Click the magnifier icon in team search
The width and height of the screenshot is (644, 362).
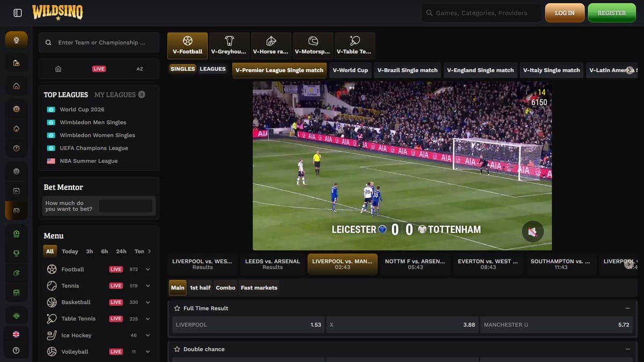point(49,42)
